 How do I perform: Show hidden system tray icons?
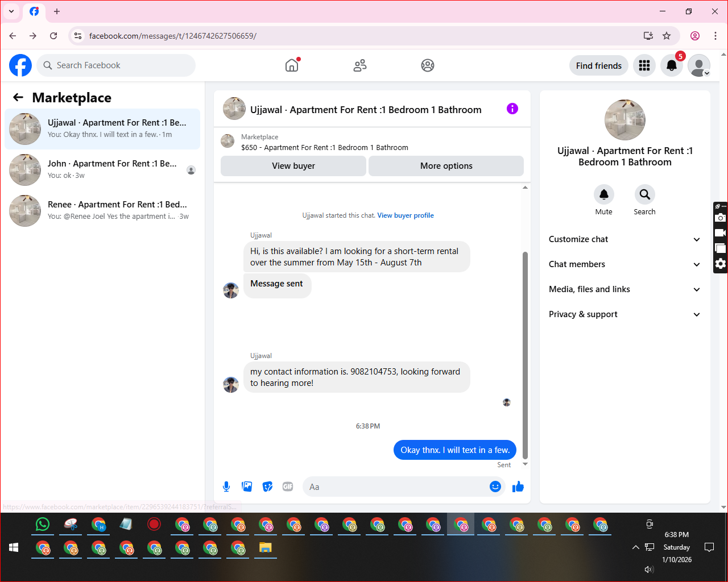(635, 547)
